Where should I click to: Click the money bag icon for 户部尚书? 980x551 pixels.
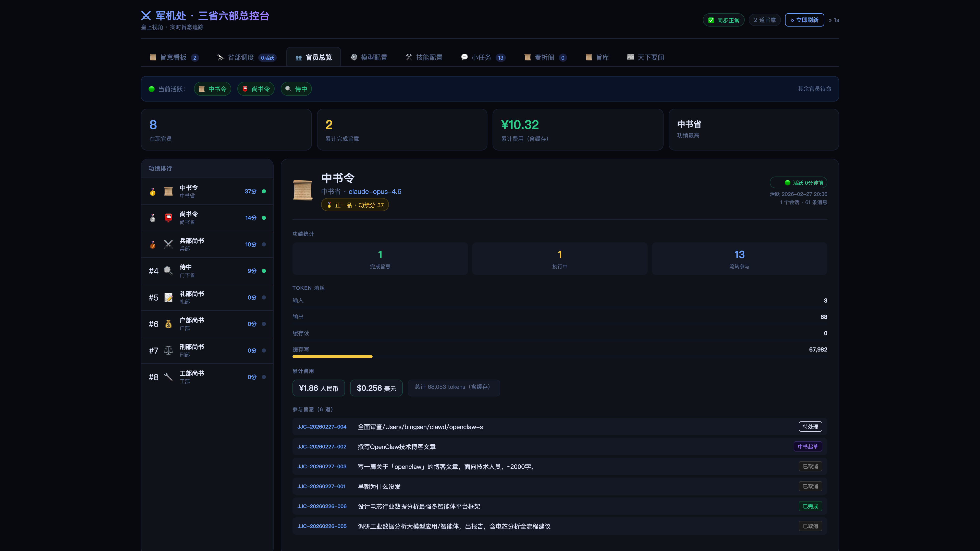pos(168,324)
